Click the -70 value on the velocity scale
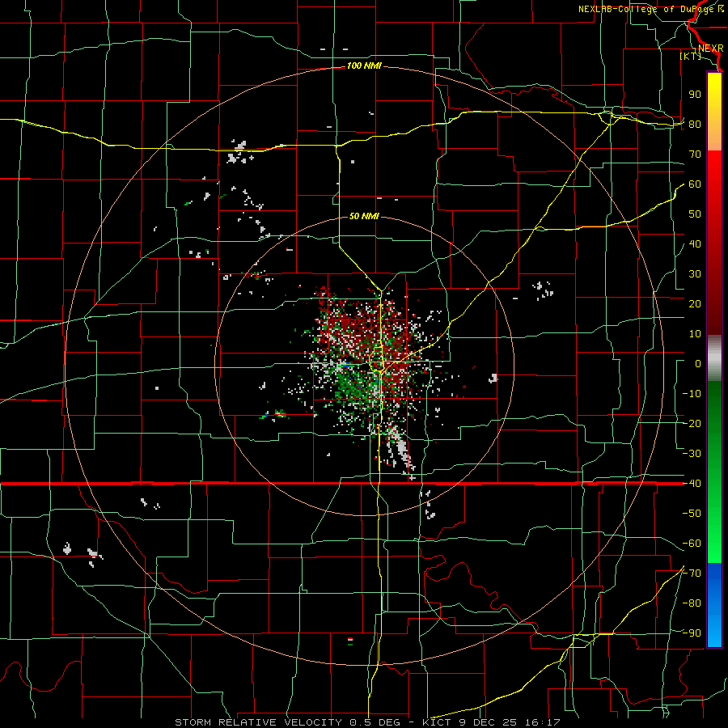728x728 pixels. point(692,574)
